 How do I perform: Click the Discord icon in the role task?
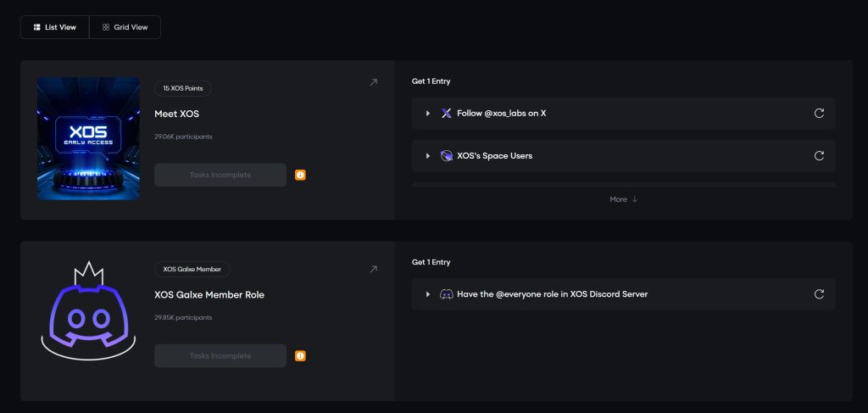[446, 294]
